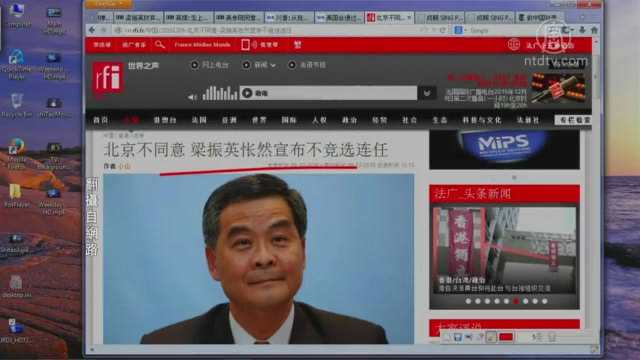The height and width of the screenshot is (360, 640).
Task: Mute the RFI player volume speaker
Action: point(192,97)
